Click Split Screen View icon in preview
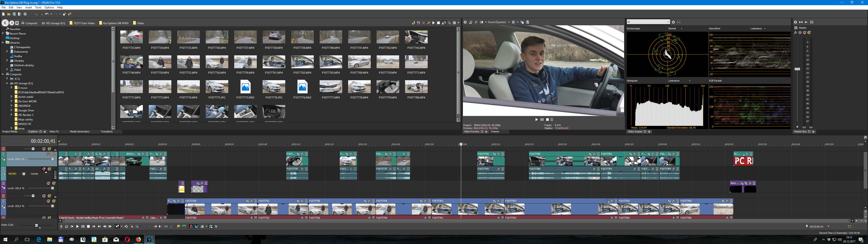The width and height of the screenshot is (868, 244). point(481,22)
